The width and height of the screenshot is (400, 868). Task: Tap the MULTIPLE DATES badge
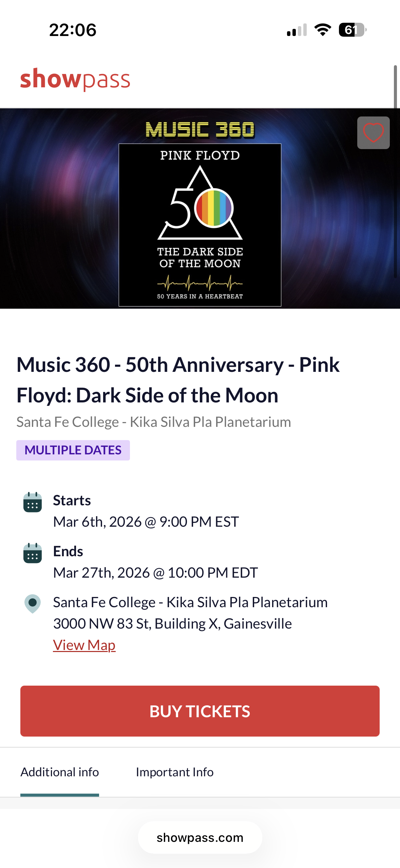tap(73, 450)
